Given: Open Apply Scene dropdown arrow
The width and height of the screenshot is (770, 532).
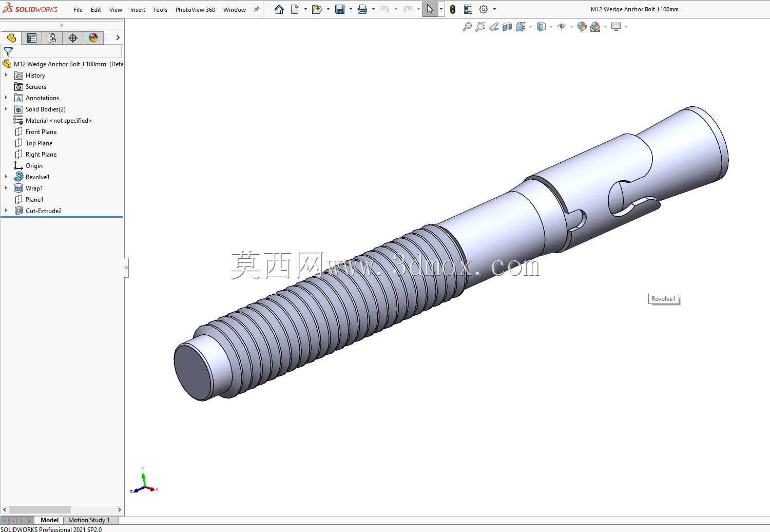Looking at the screenshot, I should (605, 27).
